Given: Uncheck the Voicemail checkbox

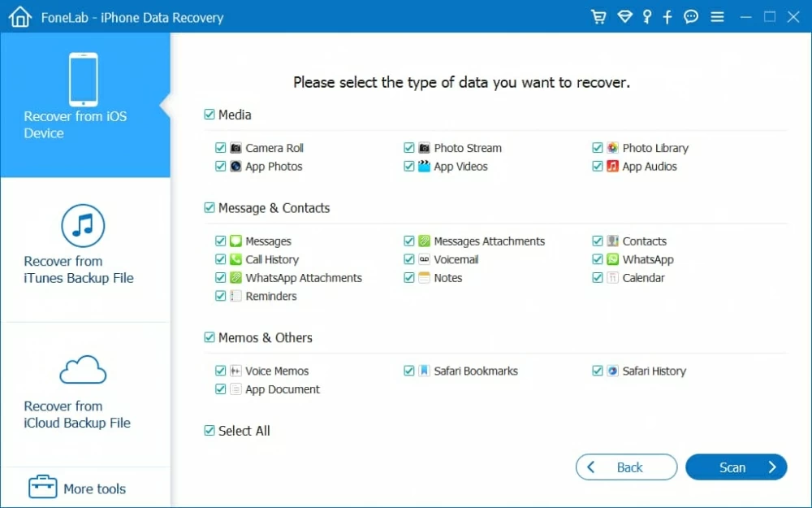Looking at the screenshot, I should pos(408,259).
